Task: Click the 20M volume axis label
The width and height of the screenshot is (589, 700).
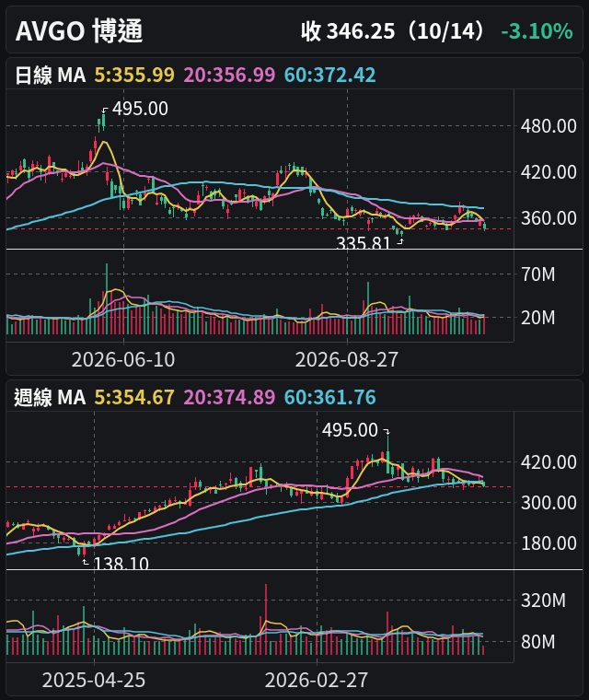Action: [x=538, y=318]
